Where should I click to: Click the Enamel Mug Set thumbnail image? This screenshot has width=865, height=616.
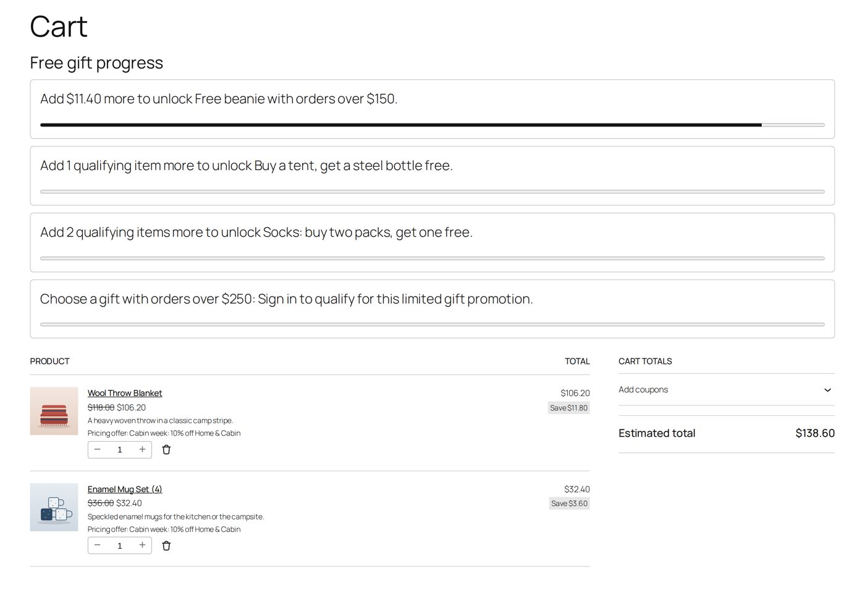coord(54,507)
